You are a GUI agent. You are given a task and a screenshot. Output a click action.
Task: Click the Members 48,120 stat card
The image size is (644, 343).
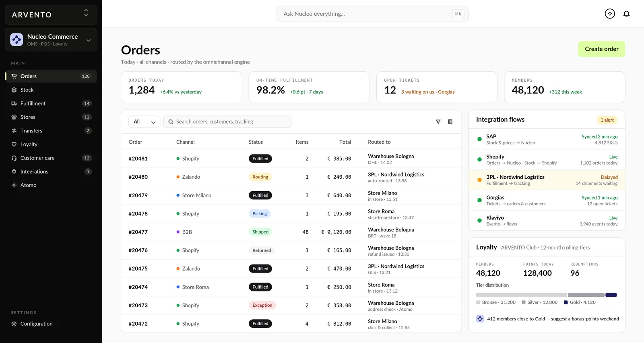coord(565,87)
